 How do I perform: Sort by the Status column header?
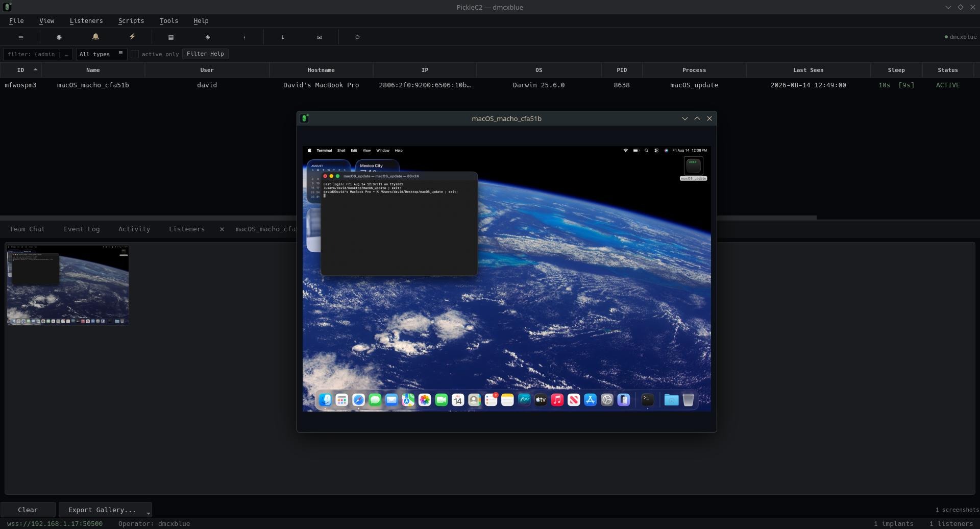(x=948, y=70)
